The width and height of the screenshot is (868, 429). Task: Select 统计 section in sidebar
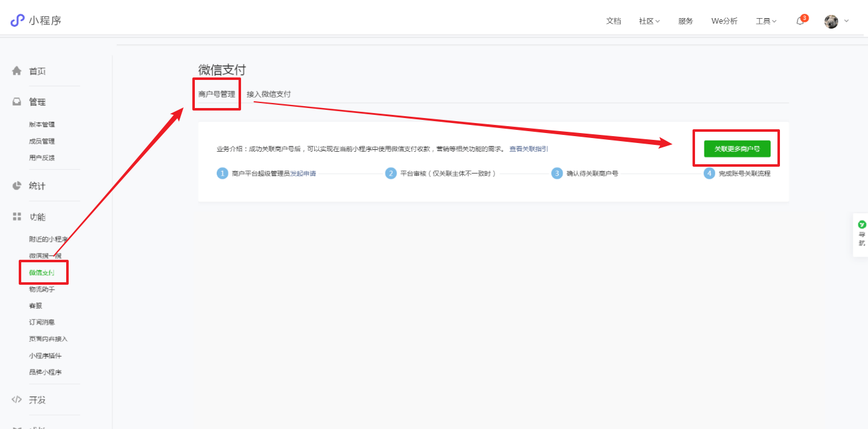[x=37, y=186]
